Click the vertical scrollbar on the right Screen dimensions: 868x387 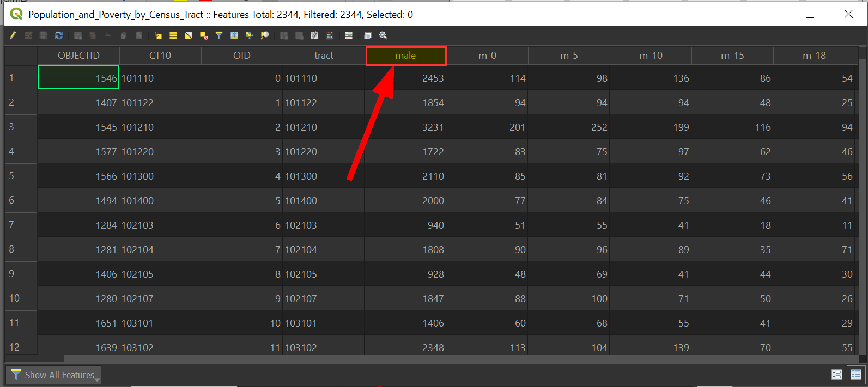tap(861, 201)
